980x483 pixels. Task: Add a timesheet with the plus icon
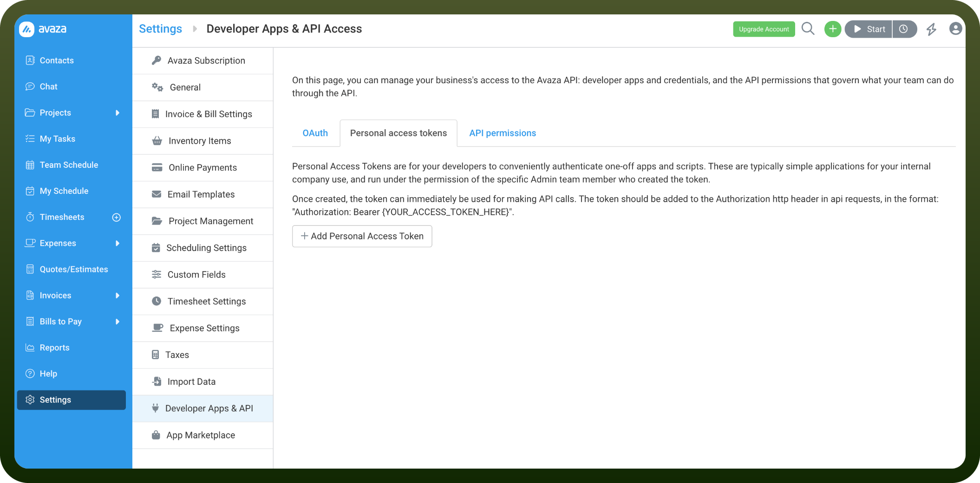point(117,217)
